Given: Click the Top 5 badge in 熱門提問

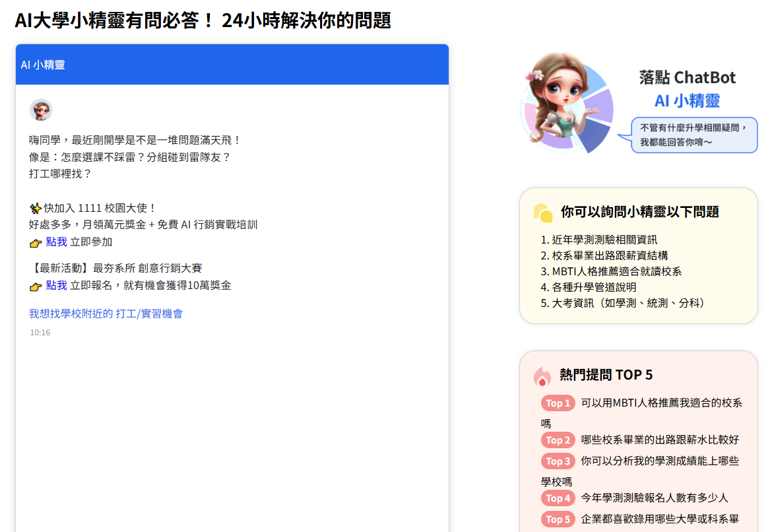Looking at the screenshot, I should pyautogui.click(x=558, y=519).
